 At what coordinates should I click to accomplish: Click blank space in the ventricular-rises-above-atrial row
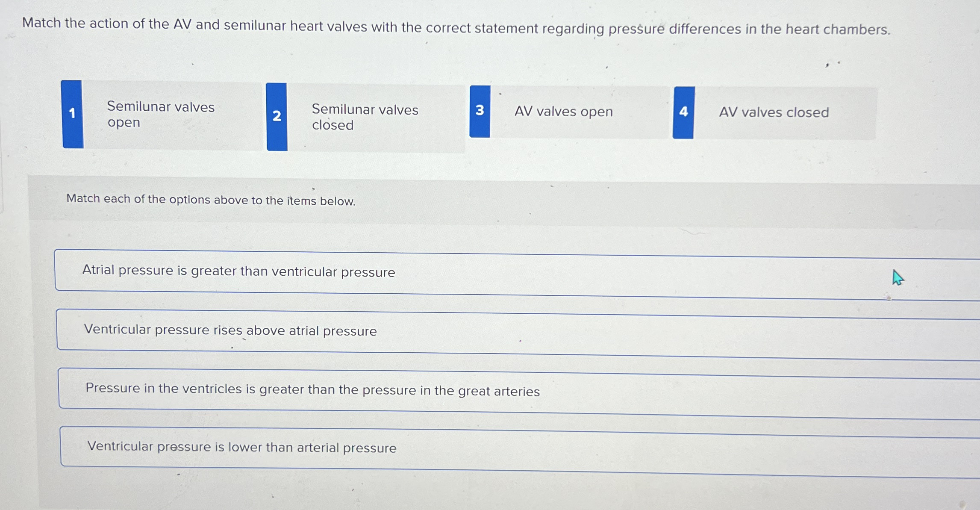point(641,335)
